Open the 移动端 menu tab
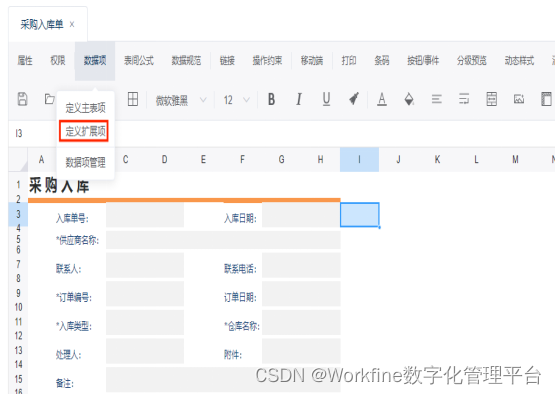This screenshot has width=556, height=394. point(312,61)
